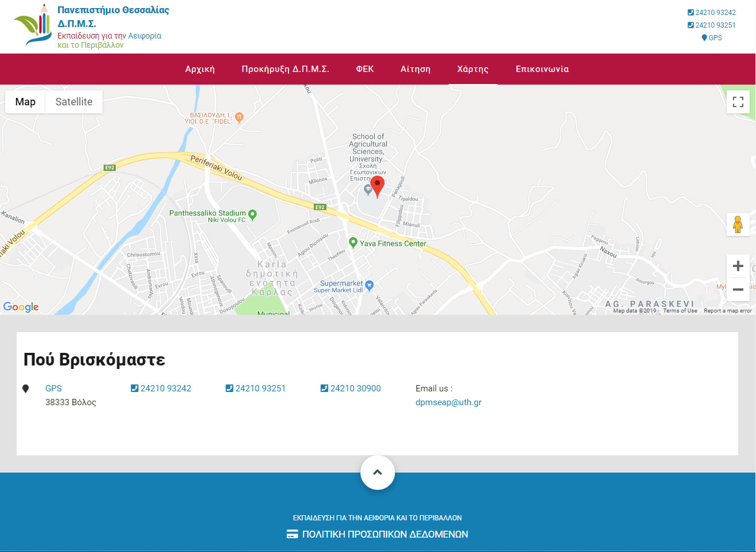The width and height of the screenshot is (756, 552).
Task: Open the Προκήρυξη Δ.Π.Μ.Σ. menu item
Action: click(x=286, y=69)
